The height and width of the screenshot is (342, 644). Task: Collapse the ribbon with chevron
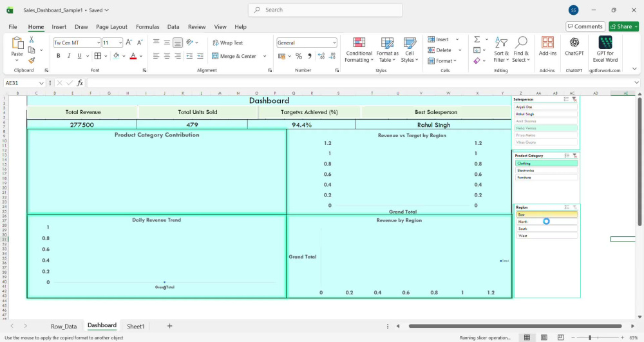point(634,68)
